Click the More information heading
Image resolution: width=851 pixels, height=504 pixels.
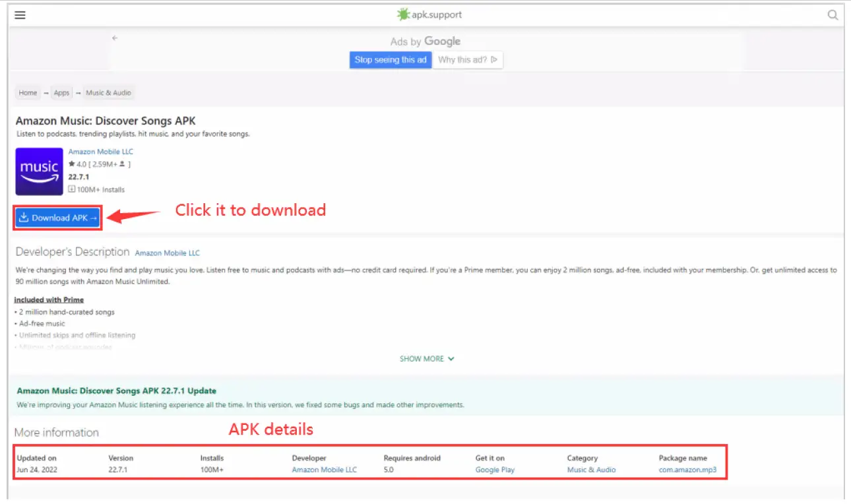click(x=57, y=433)
